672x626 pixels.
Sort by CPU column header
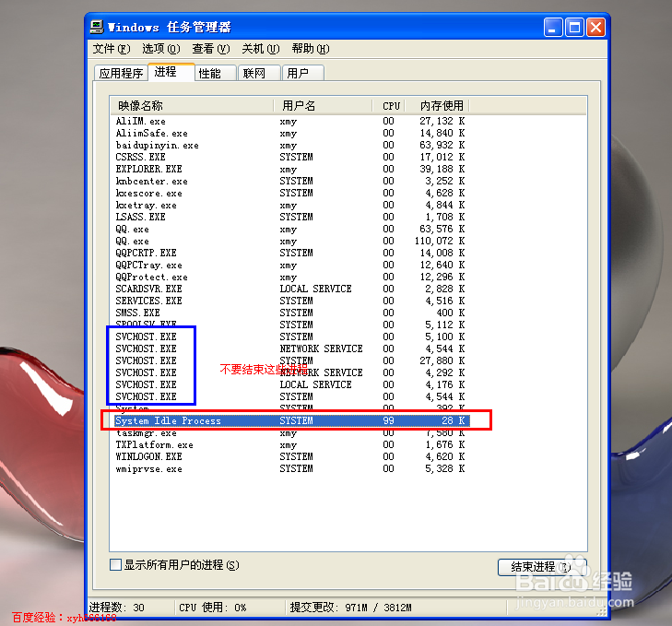pyautogui.click(x=389, y=105)
